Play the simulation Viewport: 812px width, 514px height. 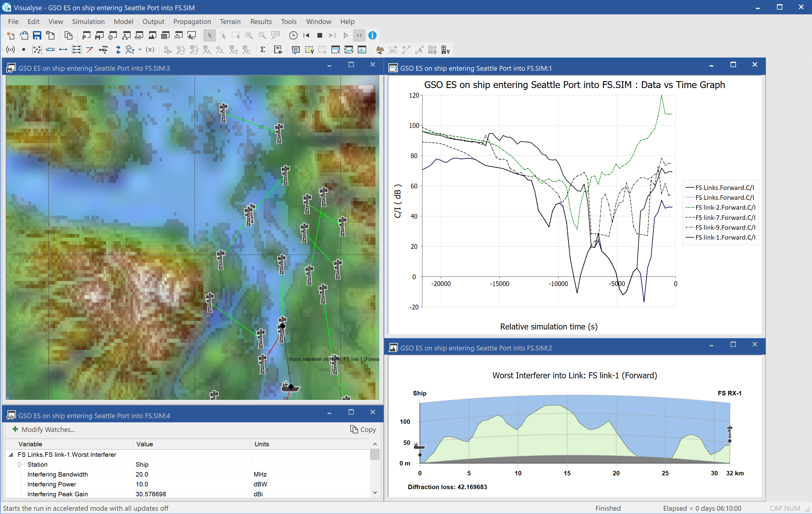346,35
